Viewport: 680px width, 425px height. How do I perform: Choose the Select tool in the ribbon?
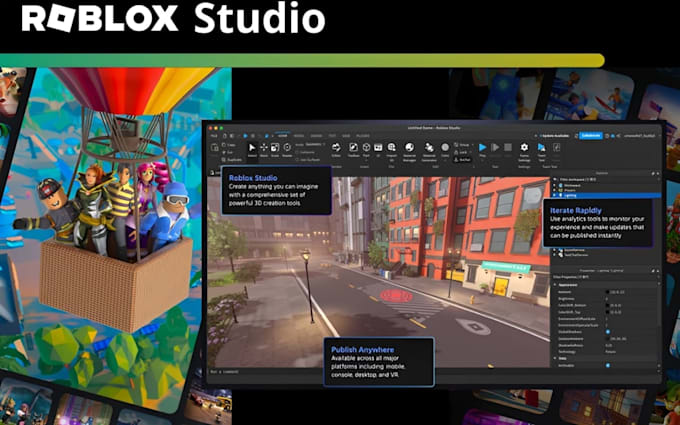click(x=252, y=150)
